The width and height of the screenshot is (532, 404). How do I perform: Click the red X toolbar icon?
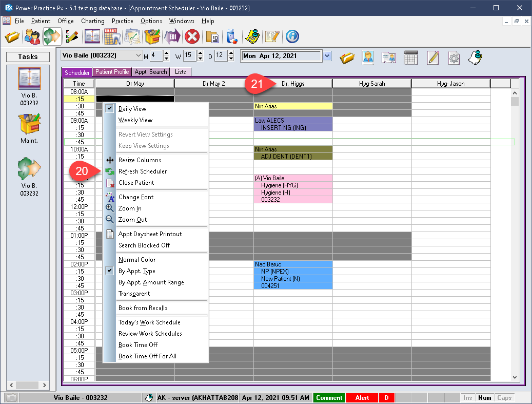192,36
